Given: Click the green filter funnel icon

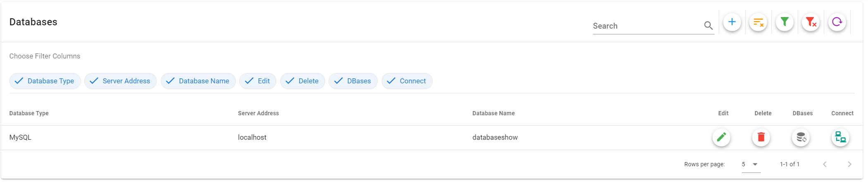Looking at the screenshot, I should 784,22.
